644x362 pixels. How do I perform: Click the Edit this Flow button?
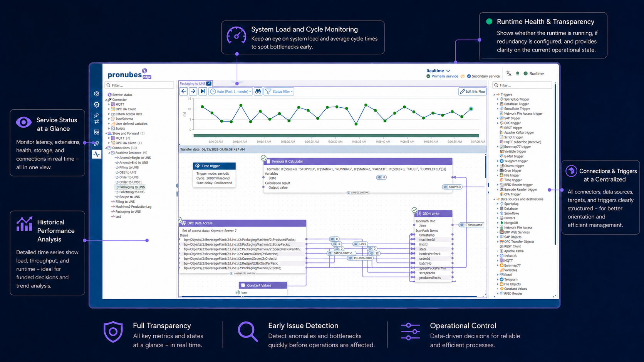click(x=473, y=92)
